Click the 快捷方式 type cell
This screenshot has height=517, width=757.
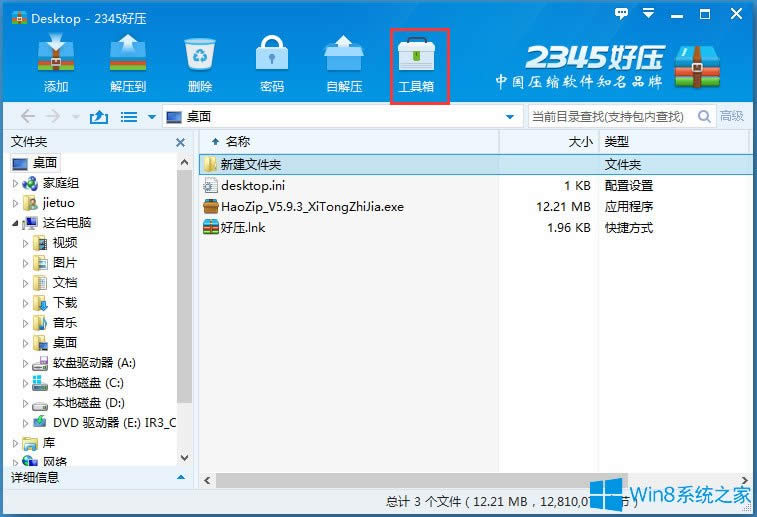tap(629, 228)
